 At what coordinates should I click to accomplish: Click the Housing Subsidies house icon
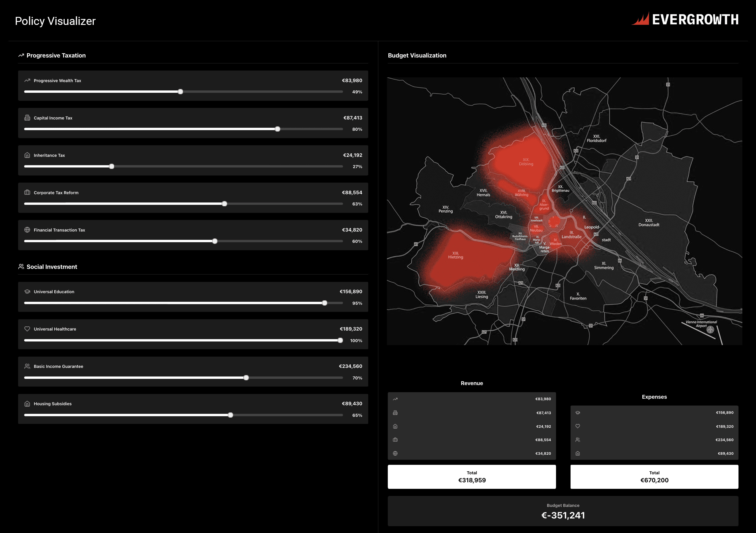point(27,403)
